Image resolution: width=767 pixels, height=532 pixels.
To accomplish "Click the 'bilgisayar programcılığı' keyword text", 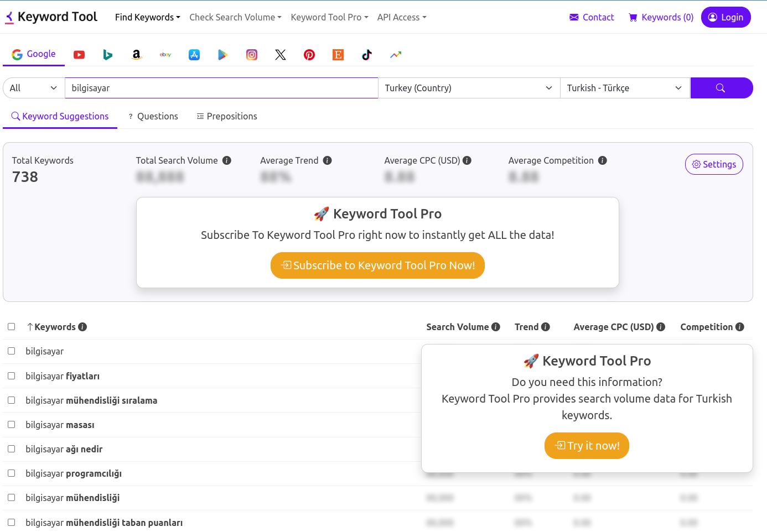I will [74, 473].
